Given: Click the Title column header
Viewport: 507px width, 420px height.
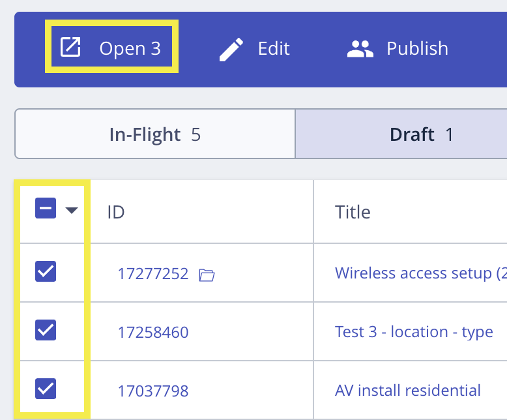Looking at the screenshot, I should tap(353, 212).
